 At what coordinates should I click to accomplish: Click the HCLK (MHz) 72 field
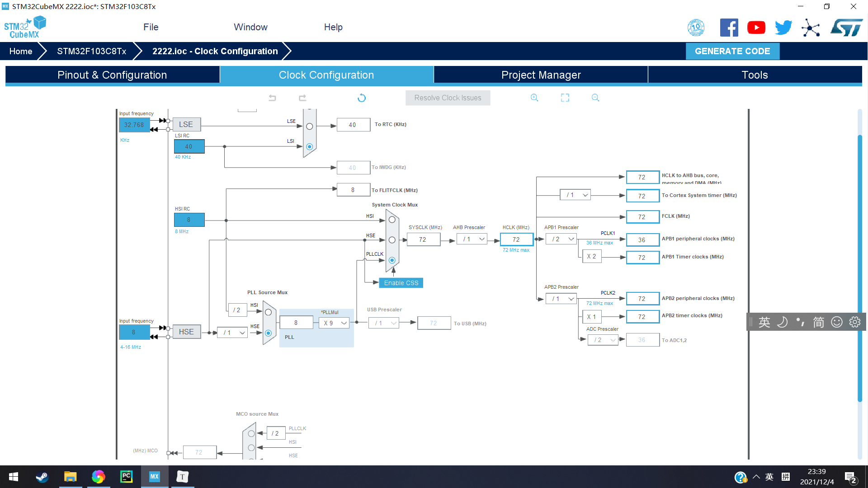tap(516, 239)
